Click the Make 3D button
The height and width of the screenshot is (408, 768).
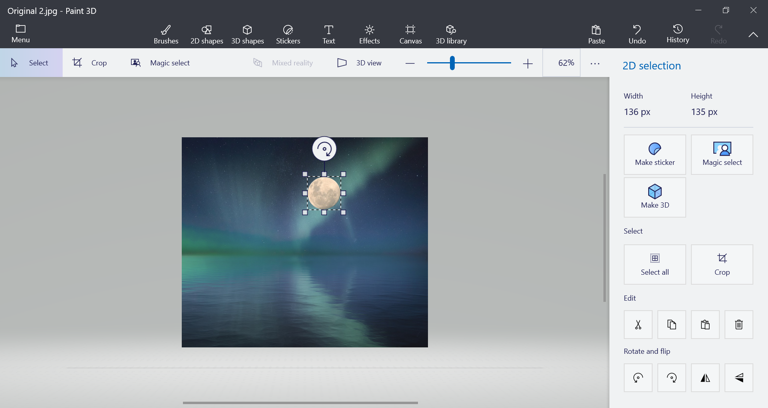click(x=655, y=197)
